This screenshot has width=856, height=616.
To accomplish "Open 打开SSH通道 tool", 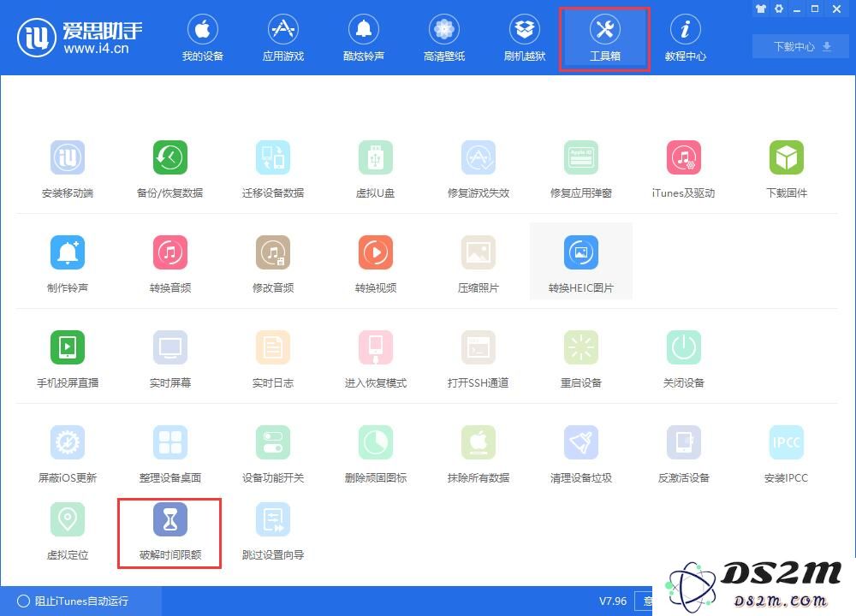I will click(479, 359).
